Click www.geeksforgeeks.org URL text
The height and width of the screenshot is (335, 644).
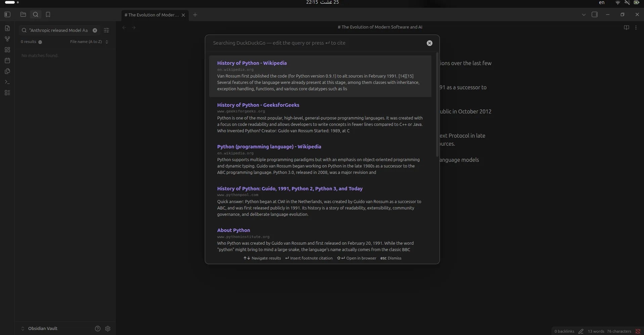241,111
